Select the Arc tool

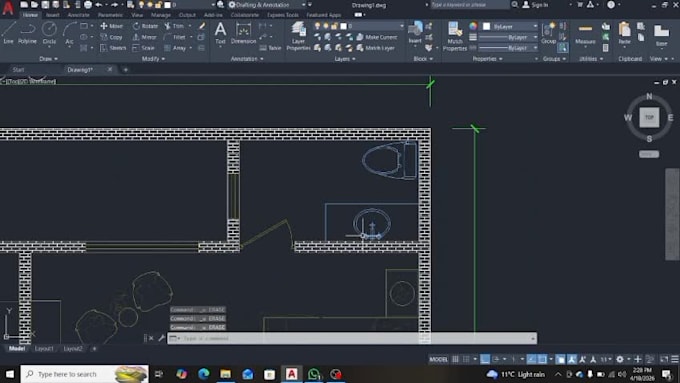[x=69, y=33]
